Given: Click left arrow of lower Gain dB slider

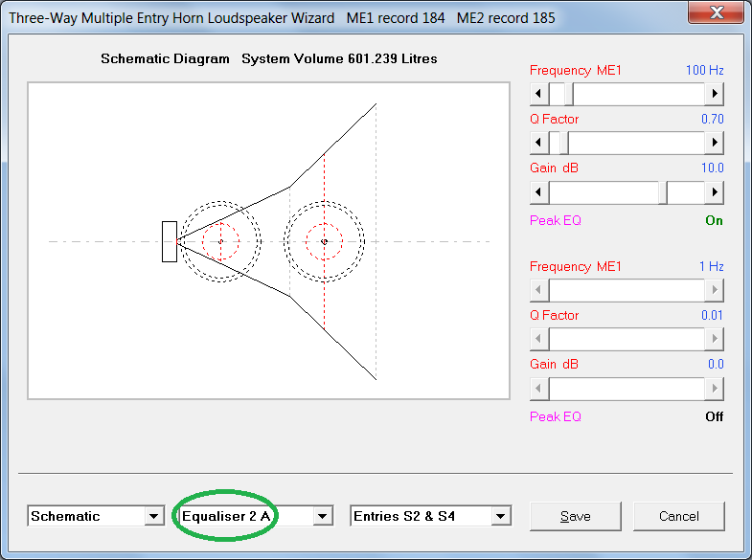Looking at the screenshot, I should click(539, 389).
